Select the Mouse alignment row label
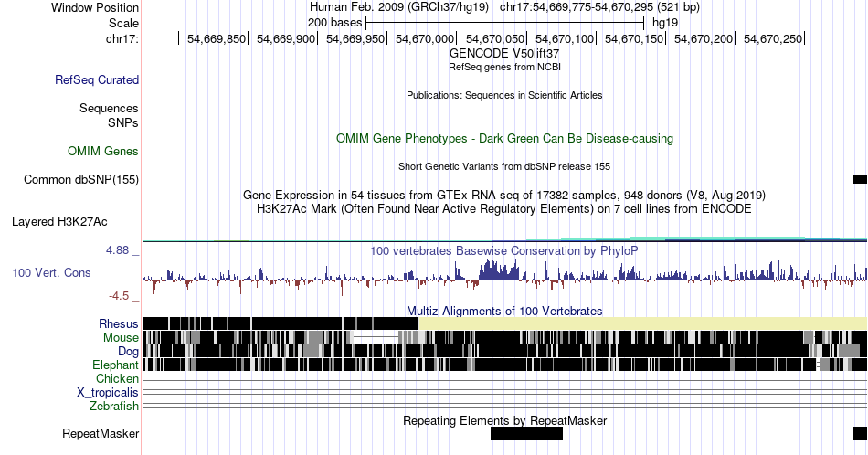The height and width of the screenshot is (455, 868). coord(121,338)
